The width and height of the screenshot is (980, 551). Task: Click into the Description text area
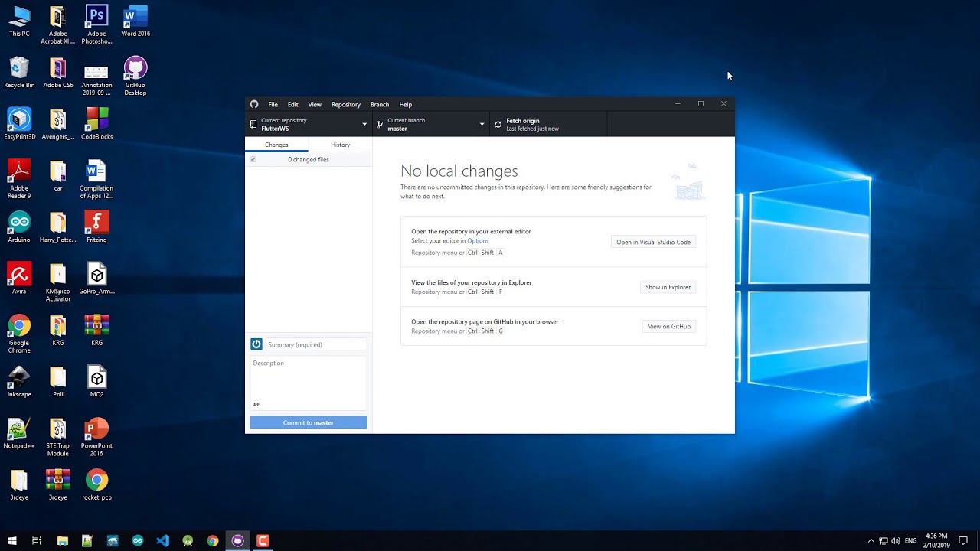pyautogui.click(x=309, y=383)
